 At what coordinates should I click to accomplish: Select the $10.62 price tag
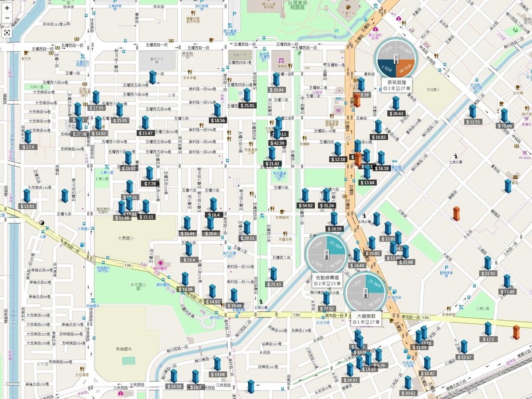click(408, 393)
